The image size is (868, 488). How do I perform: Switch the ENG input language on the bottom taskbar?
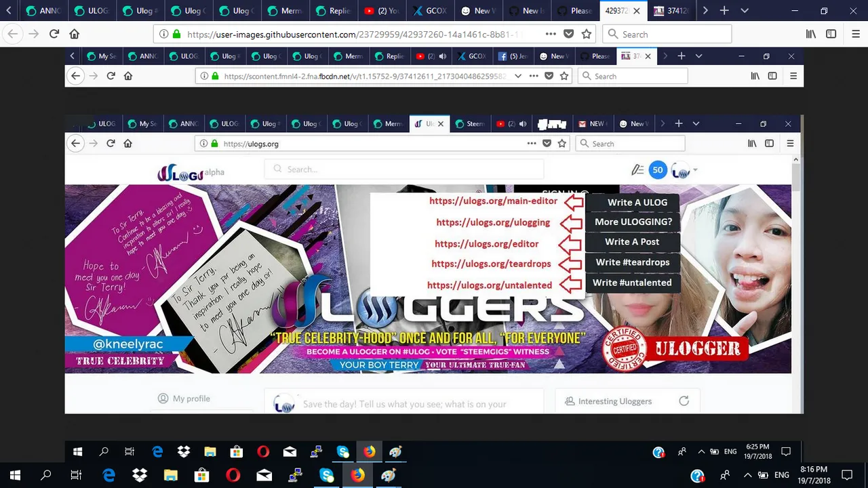pos(781,475)
